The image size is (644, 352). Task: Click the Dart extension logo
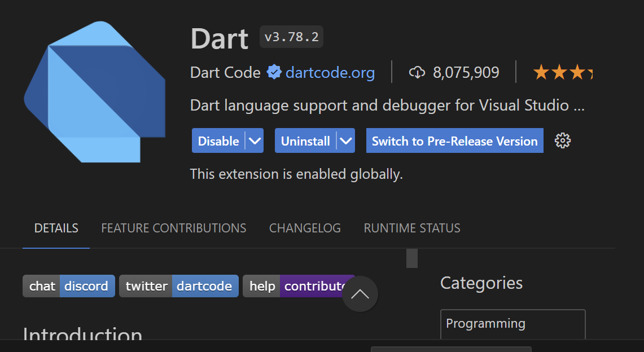click(95, 92)
